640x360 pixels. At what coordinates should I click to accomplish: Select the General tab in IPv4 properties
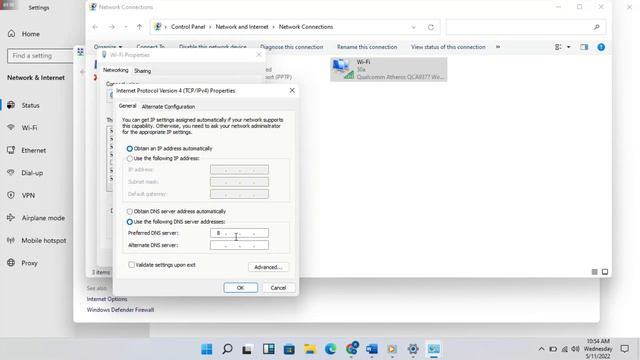pos(127,106)
